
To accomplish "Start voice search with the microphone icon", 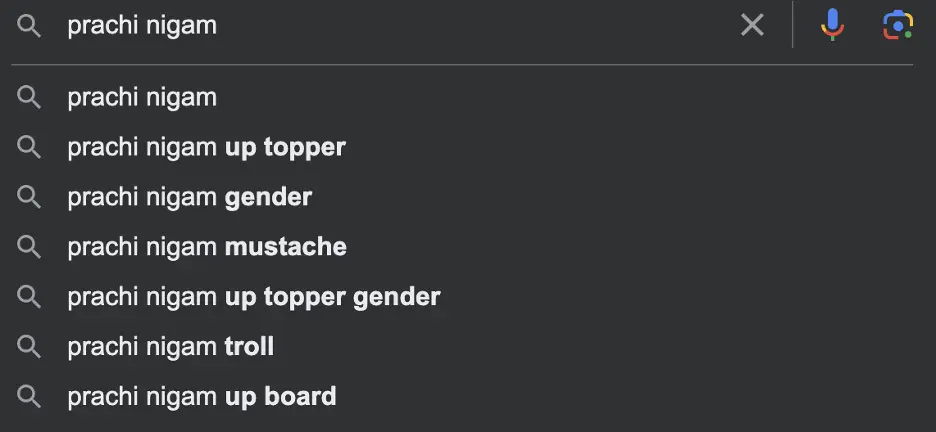I will tap(831, 26).
